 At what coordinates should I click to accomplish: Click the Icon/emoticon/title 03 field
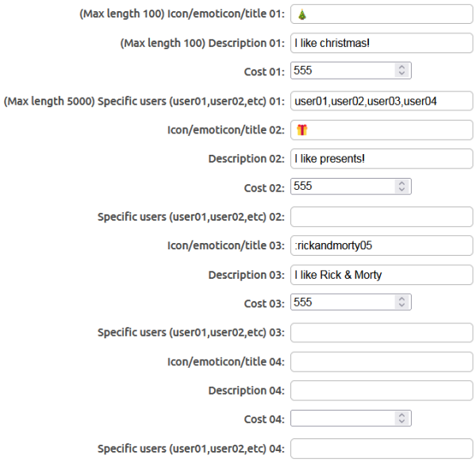[382, 245]
